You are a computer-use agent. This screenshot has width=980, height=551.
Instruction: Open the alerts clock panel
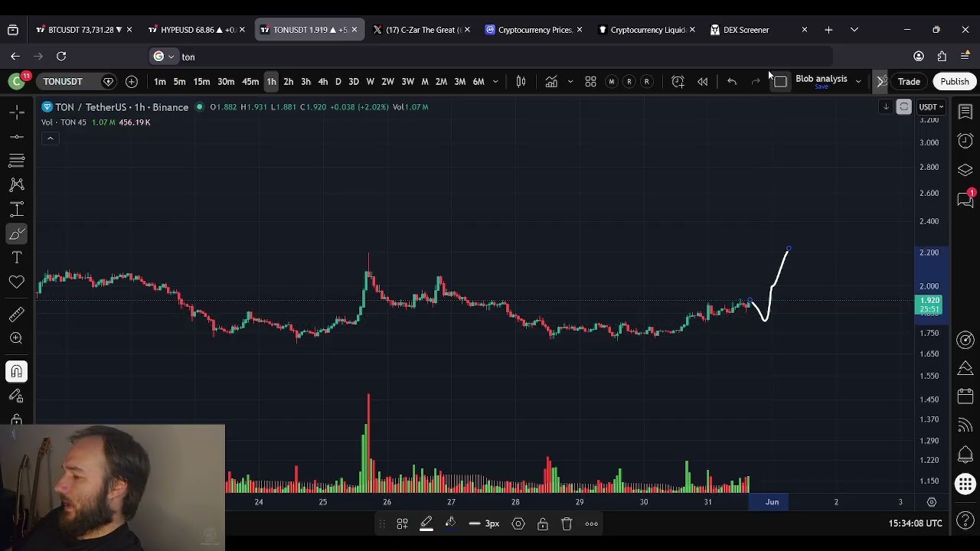965,141
